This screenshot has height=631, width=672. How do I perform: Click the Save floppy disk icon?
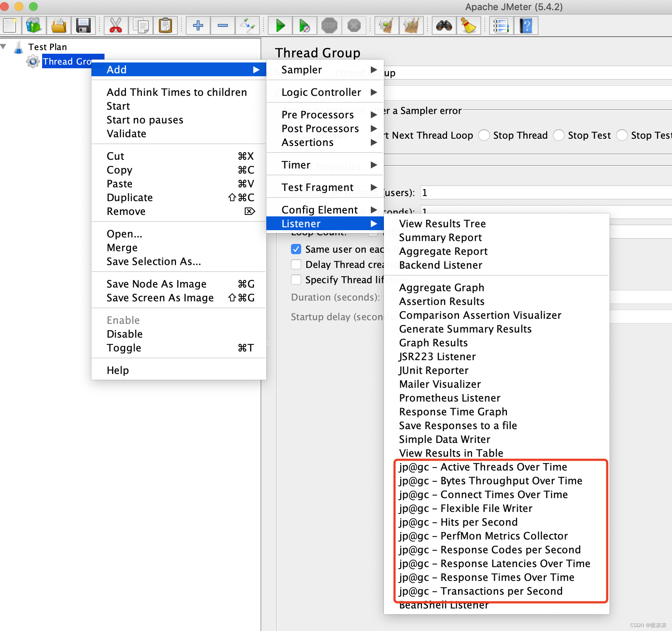(83, 26)
